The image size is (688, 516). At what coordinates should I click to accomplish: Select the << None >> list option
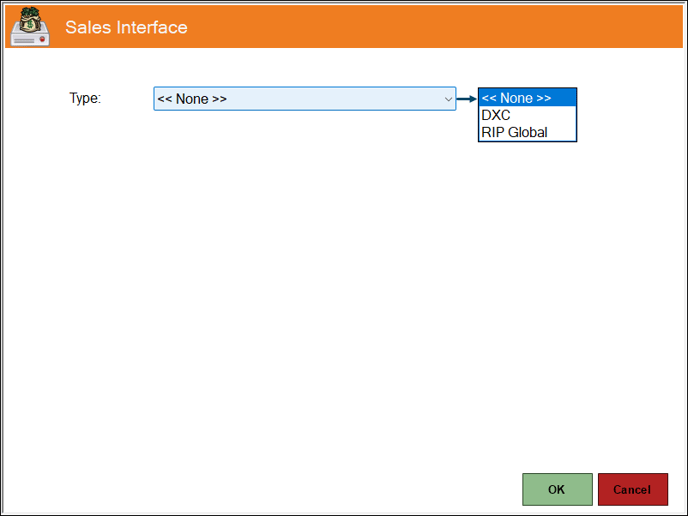(x=527, y=98)
